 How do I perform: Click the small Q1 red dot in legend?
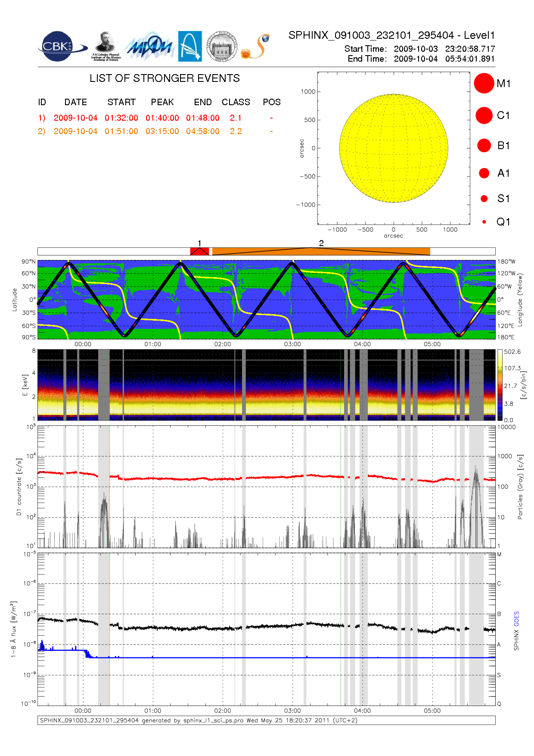click(x=484, y=222)
